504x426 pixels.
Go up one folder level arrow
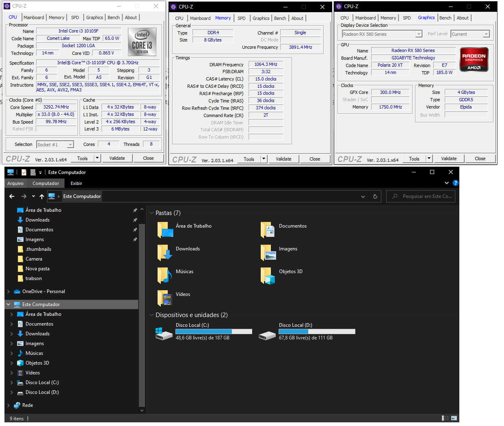coord(42,196)
